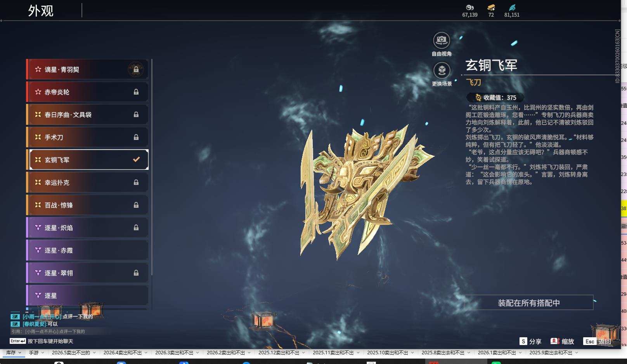The height and width of the screenshot is (364, 627).
Task: Expand dropdown arrow on 手游 tab
Action: pos(43,353)
